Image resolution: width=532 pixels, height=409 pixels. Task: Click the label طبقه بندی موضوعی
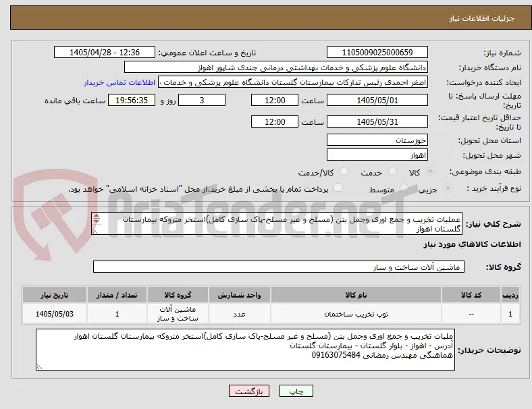[485, 172]
